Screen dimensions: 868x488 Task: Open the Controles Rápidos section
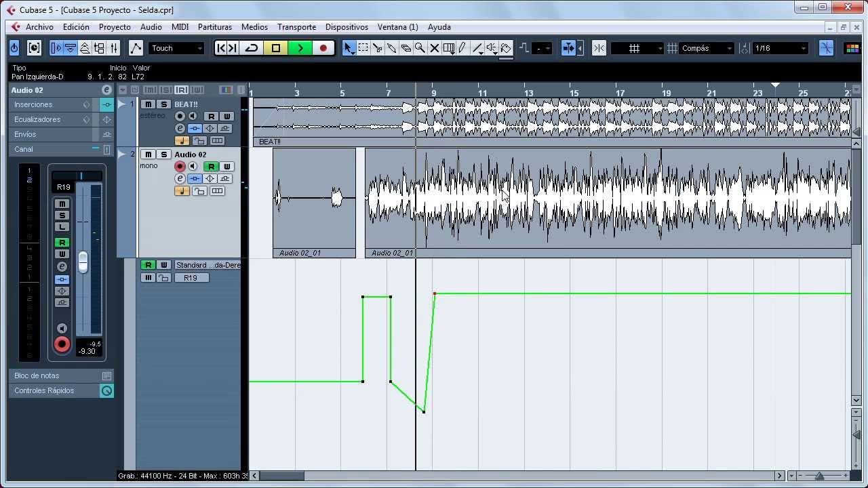click(x=62, y=390)
